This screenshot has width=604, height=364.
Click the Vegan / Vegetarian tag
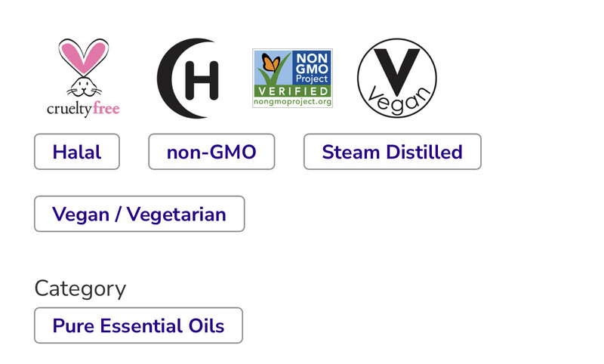139,214
